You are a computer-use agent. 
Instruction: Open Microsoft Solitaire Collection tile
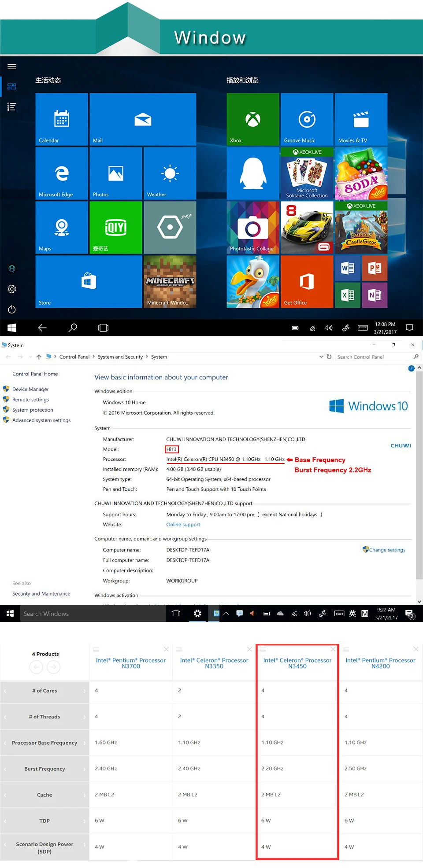(x=307, y=173)
